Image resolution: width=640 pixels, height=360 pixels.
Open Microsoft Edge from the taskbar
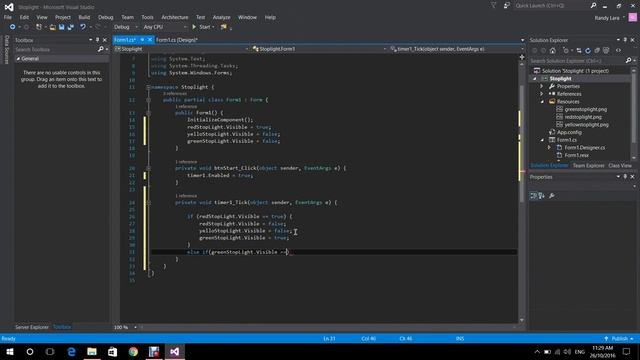71,351
